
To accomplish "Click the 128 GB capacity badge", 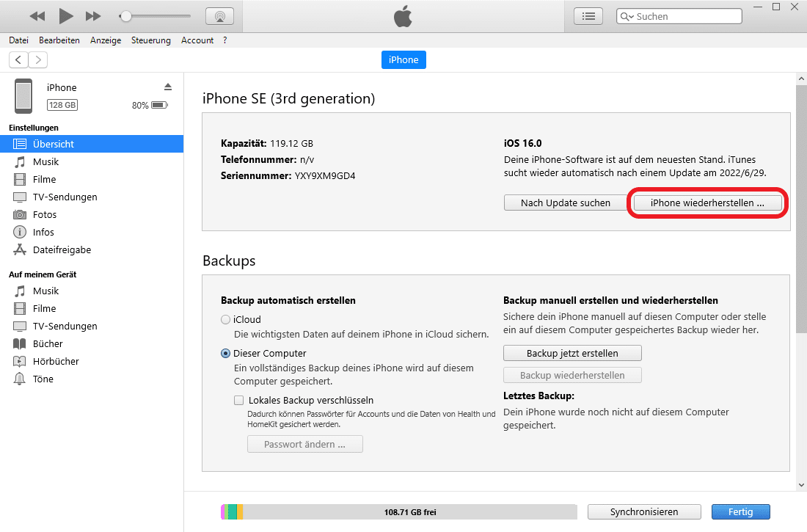I will 62,105.
